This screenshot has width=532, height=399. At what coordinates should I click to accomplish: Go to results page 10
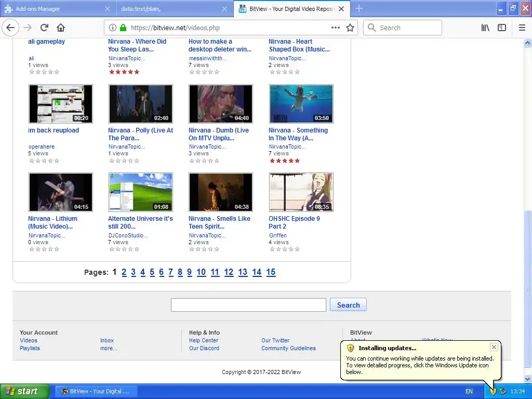click(x=201, y=272)
